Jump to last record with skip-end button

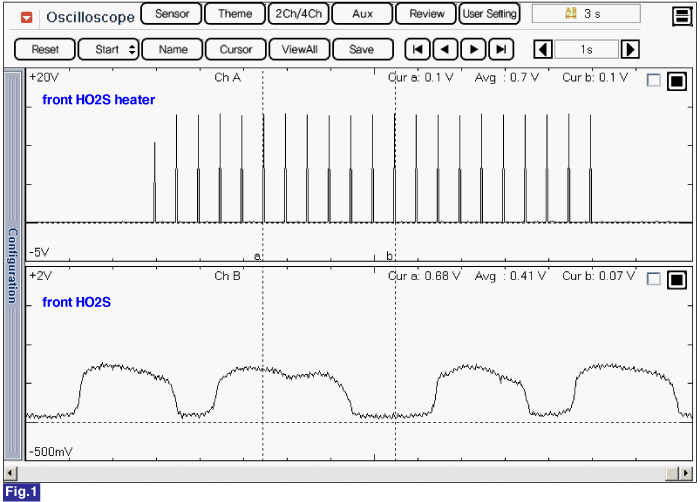[501, 49]
